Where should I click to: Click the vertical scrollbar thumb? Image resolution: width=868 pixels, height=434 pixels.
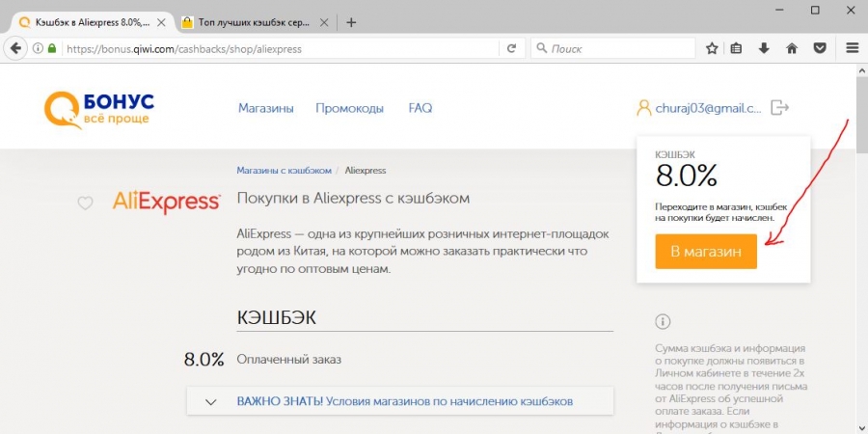(x=861, y=114)
